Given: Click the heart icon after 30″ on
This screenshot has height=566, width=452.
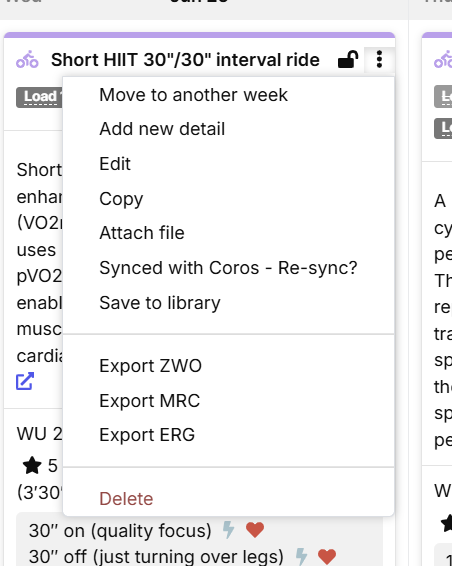Looking at the screenshot, I should [x=255, y=530].
